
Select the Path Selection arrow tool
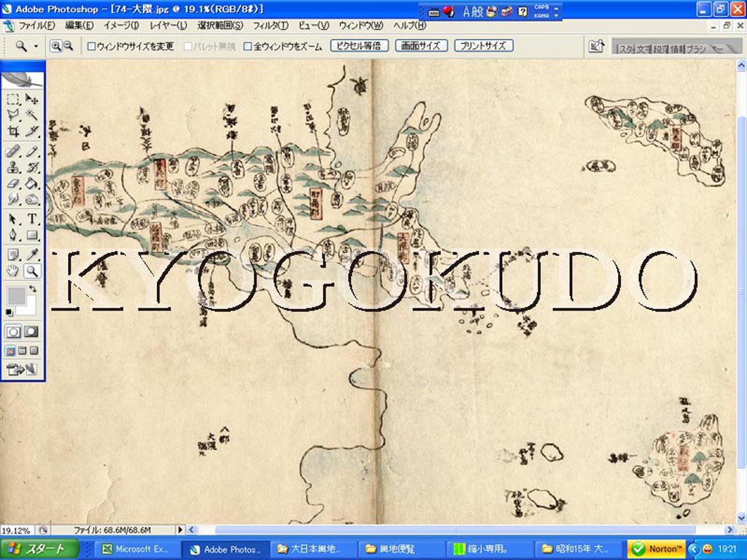pyautogui.click(x=13, y=219)
